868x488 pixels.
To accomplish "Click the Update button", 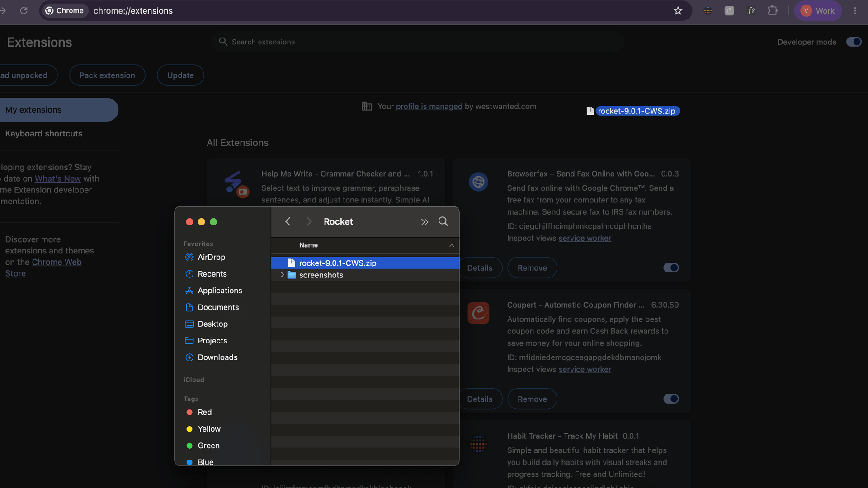I will 180,75.
